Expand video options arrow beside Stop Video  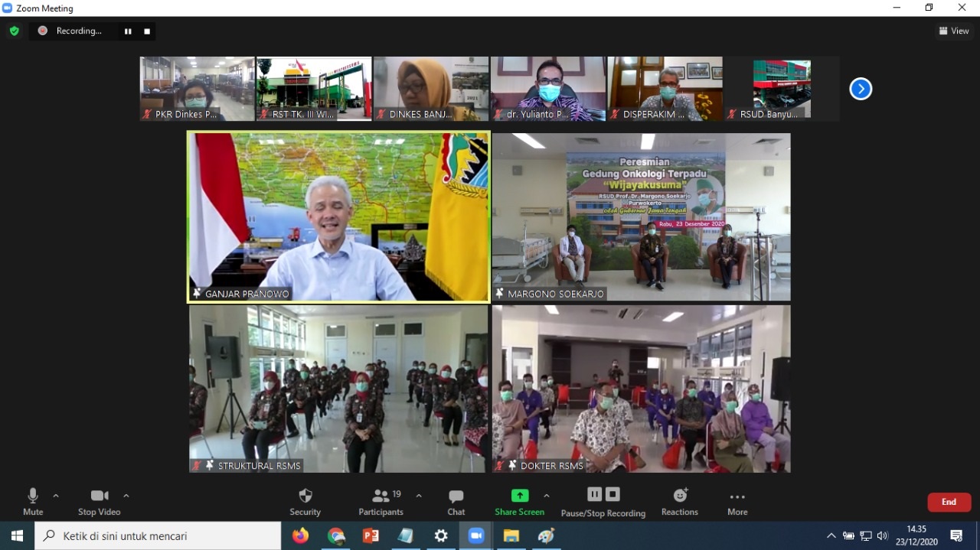[126, 496]
